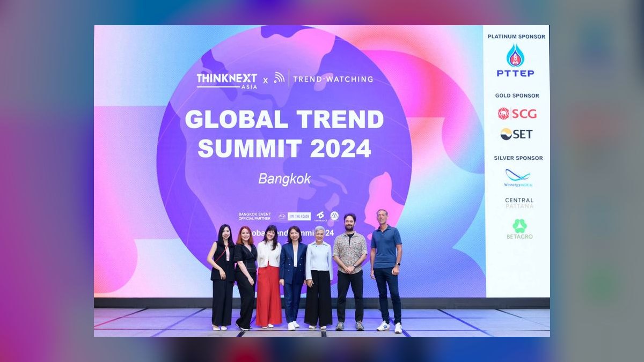Click the Betagro green flower logo
644x362 pixels.
point(519,226)
